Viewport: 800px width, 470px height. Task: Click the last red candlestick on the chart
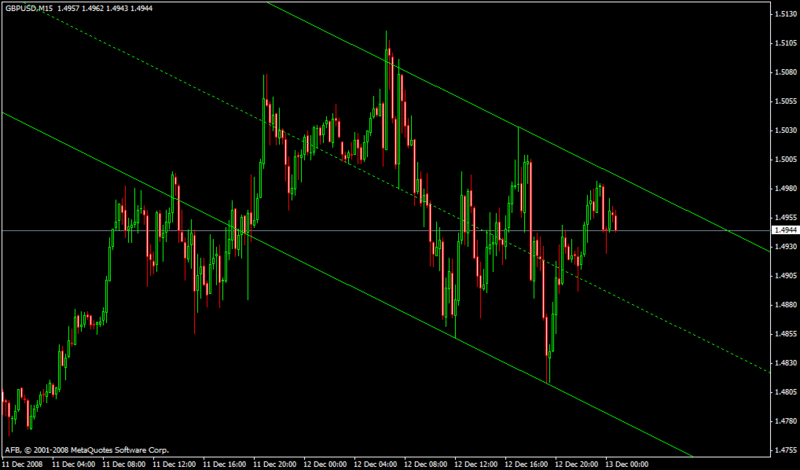pos(616,222)
